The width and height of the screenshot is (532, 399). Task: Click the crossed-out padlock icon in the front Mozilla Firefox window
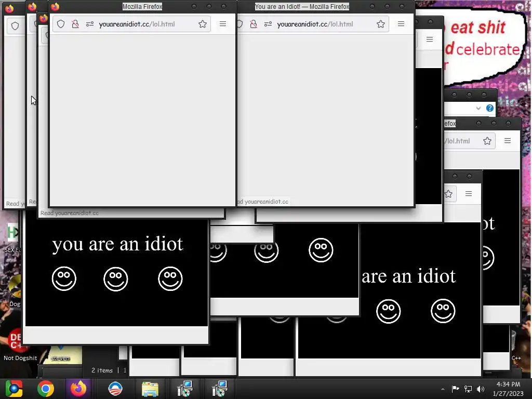[x=75, y=24]
